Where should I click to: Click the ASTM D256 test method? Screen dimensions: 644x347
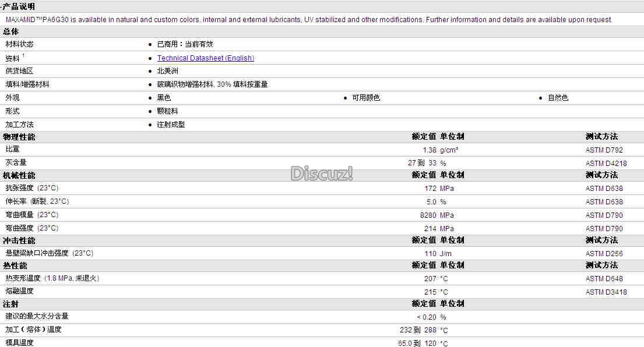604,253
